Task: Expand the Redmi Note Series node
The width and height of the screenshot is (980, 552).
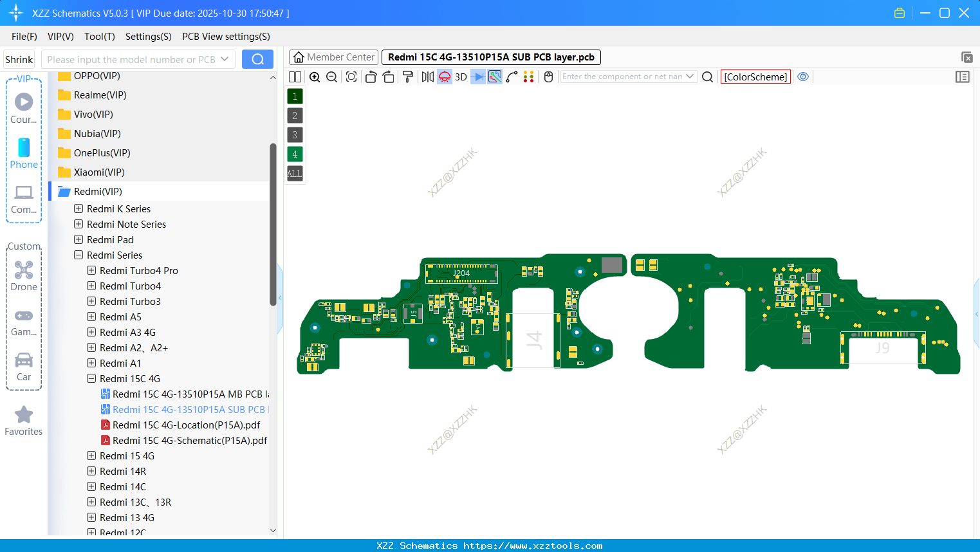Action: coord(79,224)
